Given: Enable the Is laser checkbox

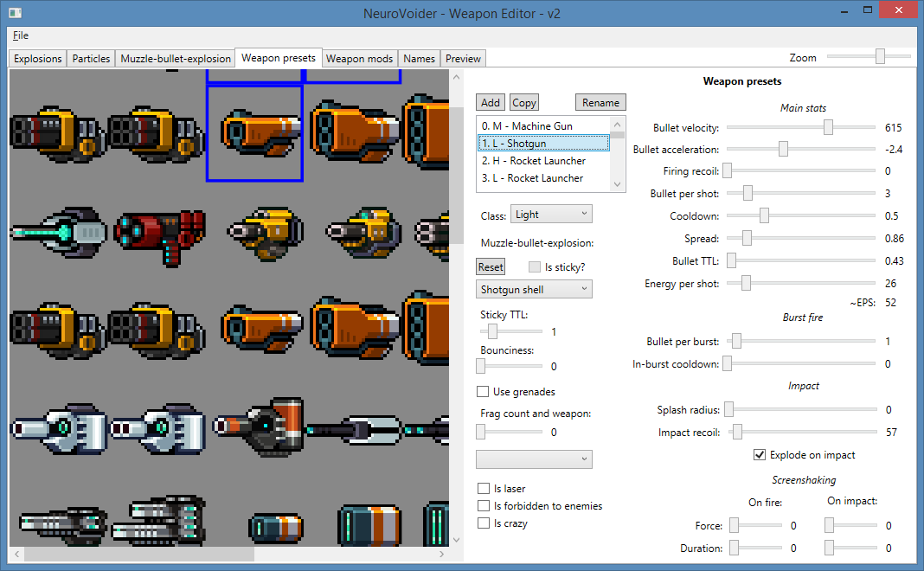Looking at the screenshot, I should pos(484,489).
